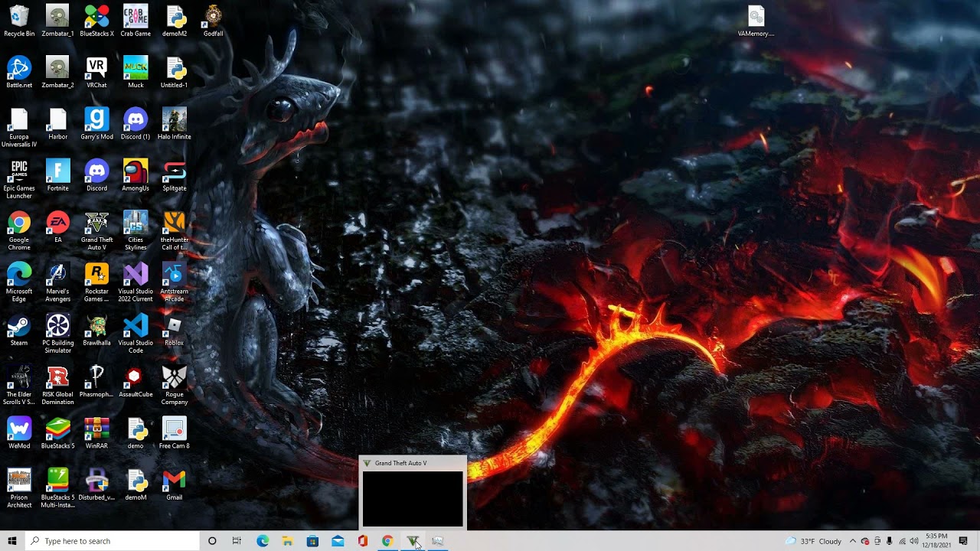This screenshot has width=980, height=551.
Task: Select the Disturbed_v... desktop file
Action: tap(96, 485)
